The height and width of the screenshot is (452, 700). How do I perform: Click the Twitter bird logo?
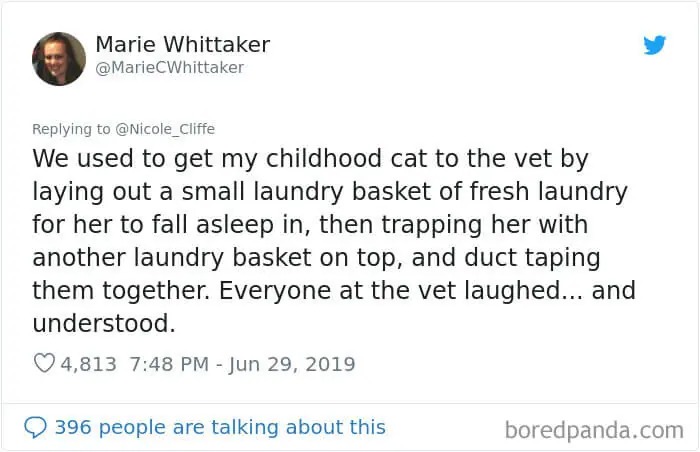(654, 45)
